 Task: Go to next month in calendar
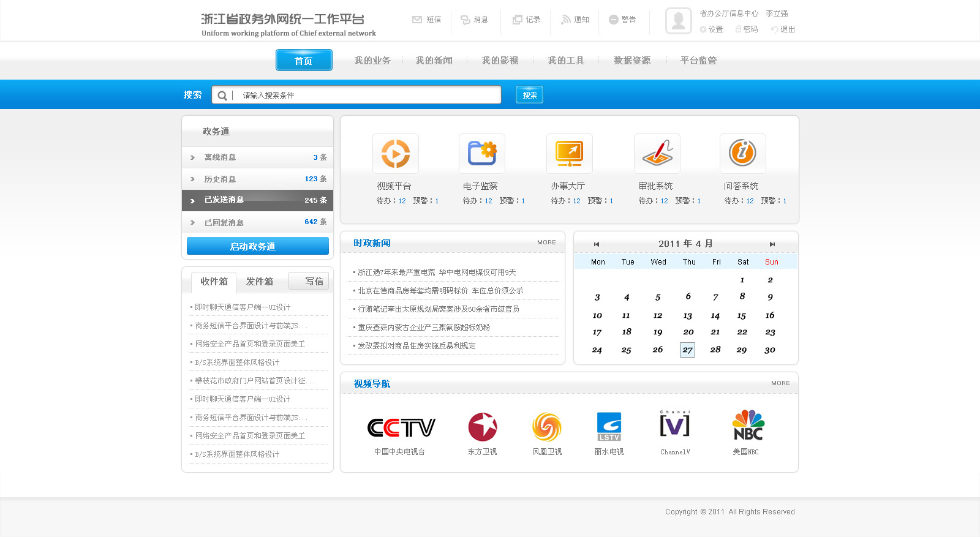(x=772, y=244)
